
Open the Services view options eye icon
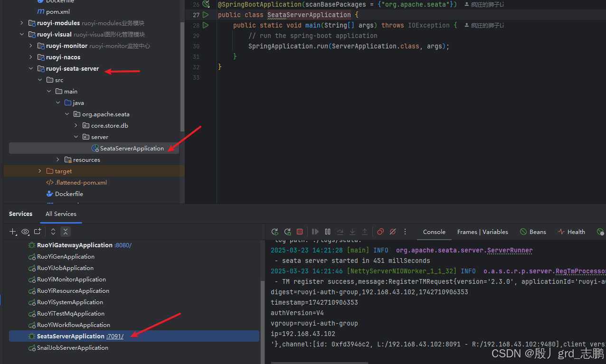point(25,232)
